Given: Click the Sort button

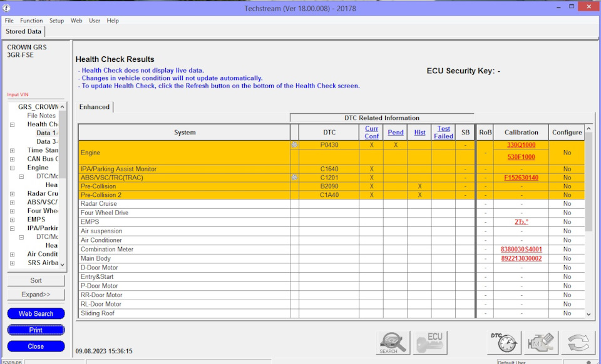Looking at the screenshot, I should pos(36,281).
